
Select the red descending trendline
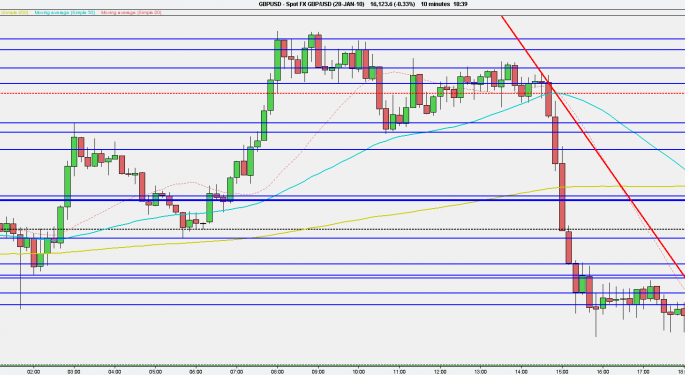(593, 147)
